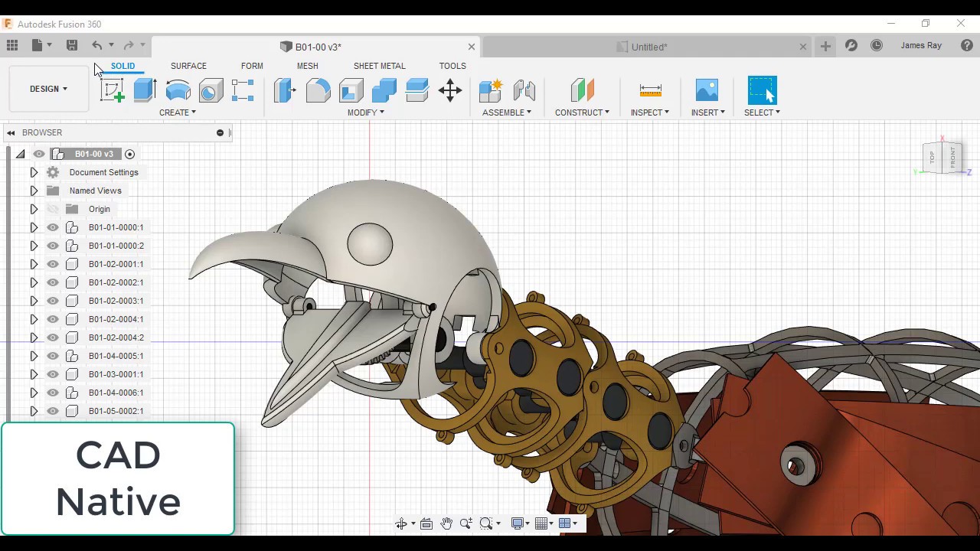Open the INSERT dropdown menu
Viewport: 980px width, 551px height.
pos(708,112)
